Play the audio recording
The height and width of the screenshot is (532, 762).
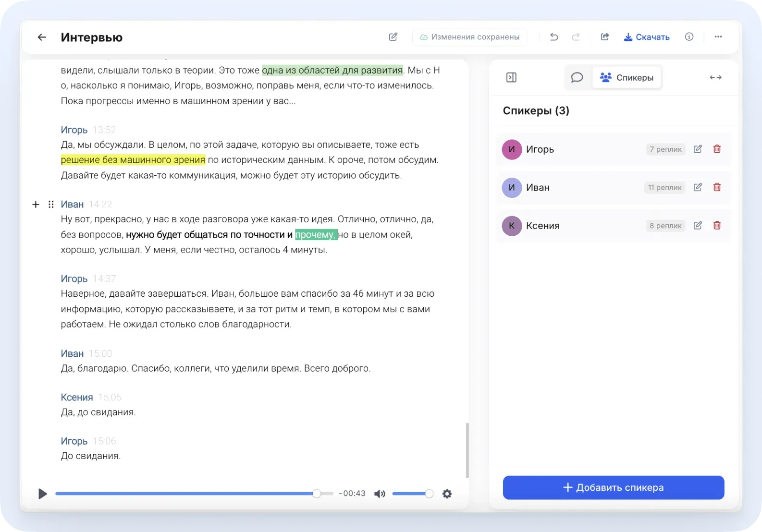click(43, 494)
